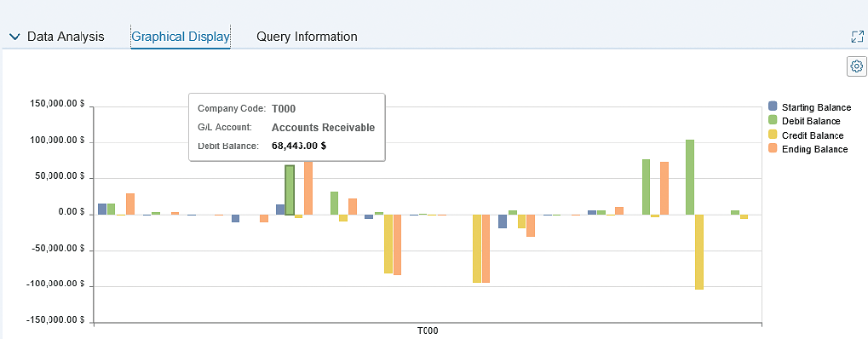
Task: Open chart settings gear icon
Action: coord(856,66)
